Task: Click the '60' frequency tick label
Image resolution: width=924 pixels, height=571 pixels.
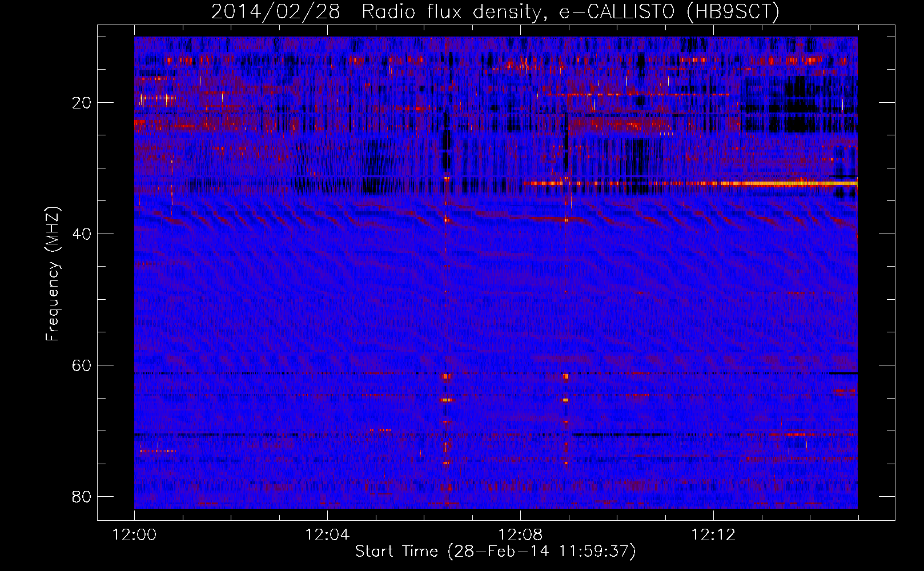Action: coord(82,365)
